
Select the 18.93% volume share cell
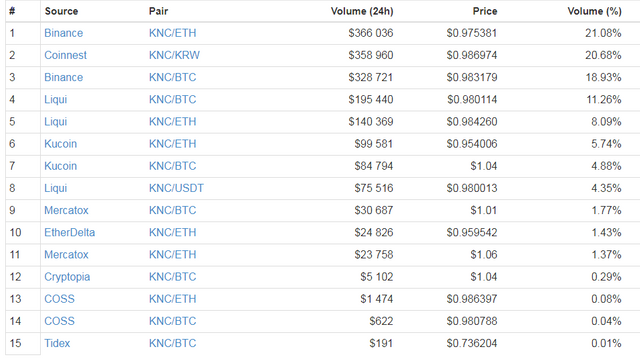pyautogui.click(x=604, y=77)
